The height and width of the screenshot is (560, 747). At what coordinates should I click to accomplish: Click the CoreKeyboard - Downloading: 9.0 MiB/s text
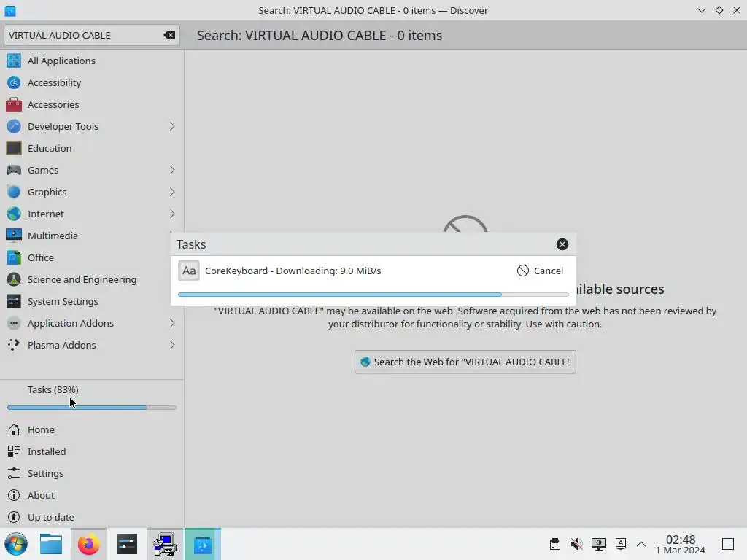(x=293, y=271)
